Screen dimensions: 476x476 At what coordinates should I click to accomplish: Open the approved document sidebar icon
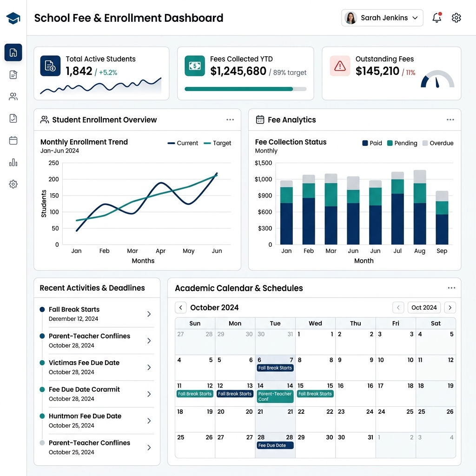[x=13, y=119]
